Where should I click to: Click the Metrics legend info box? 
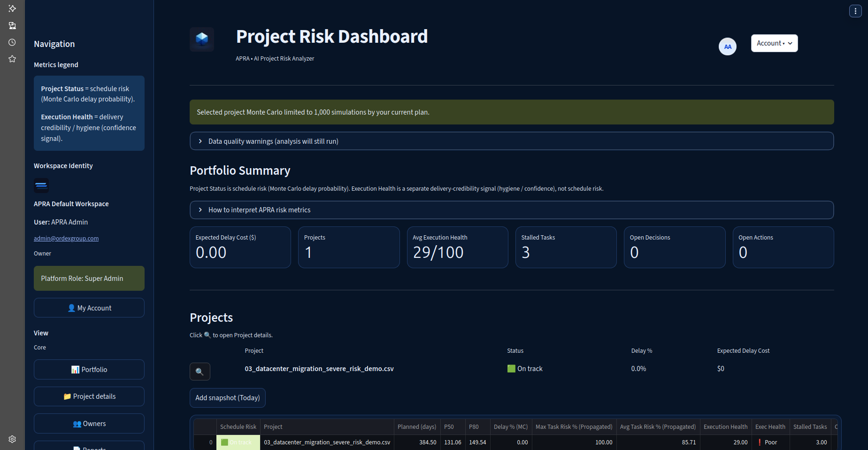(89, 113)
